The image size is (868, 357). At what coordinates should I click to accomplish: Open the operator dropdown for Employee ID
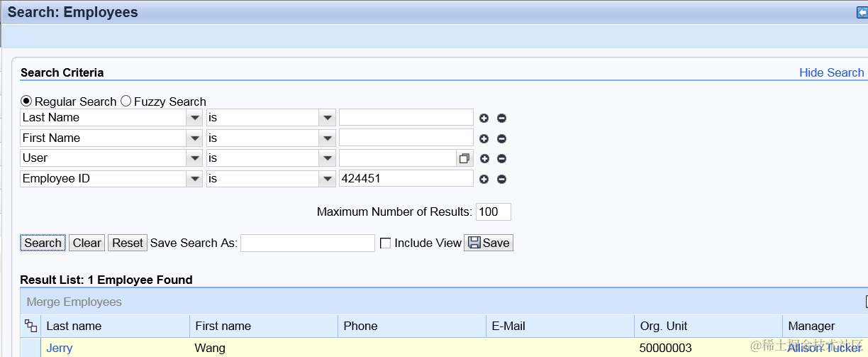[327, 179]
